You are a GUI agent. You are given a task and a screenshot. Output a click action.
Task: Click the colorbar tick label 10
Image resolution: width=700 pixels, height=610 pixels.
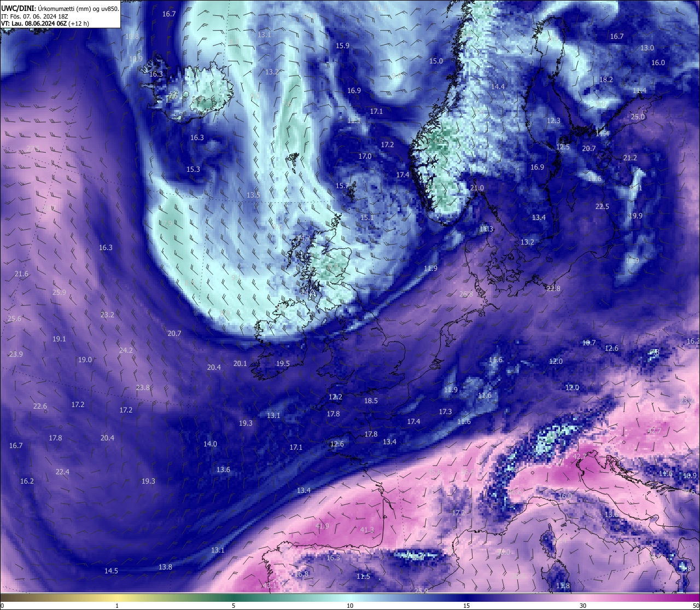[x=350, y=606]
